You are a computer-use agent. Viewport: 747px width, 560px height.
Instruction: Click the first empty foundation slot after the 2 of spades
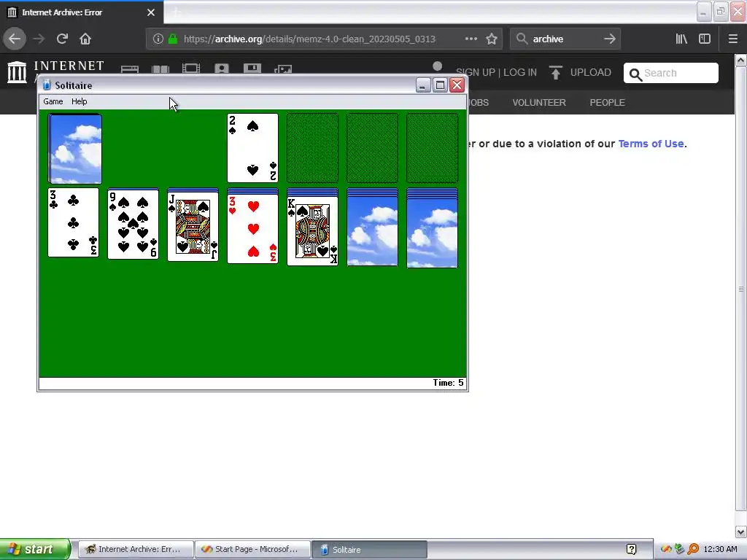(312, 147)
